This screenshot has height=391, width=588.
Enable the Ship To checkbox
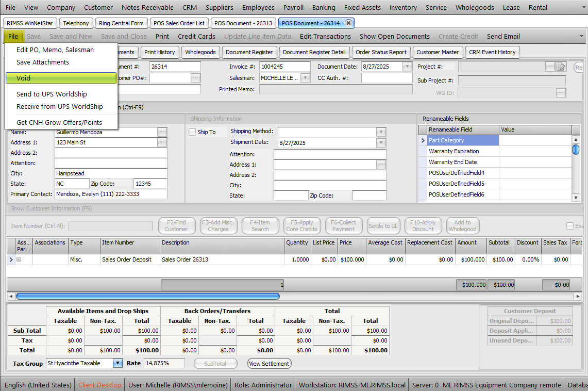point(192,132)
